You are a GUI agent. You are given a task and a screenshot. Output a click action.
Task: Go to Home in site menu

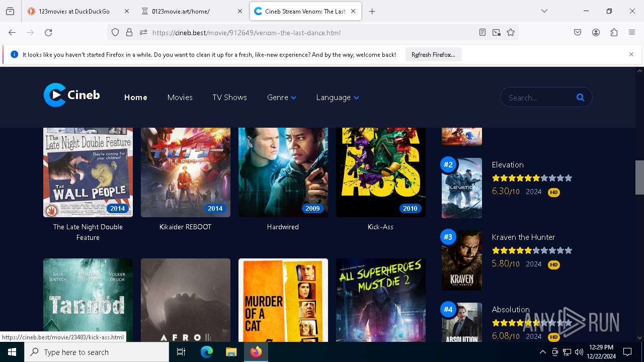click(136, 98)
